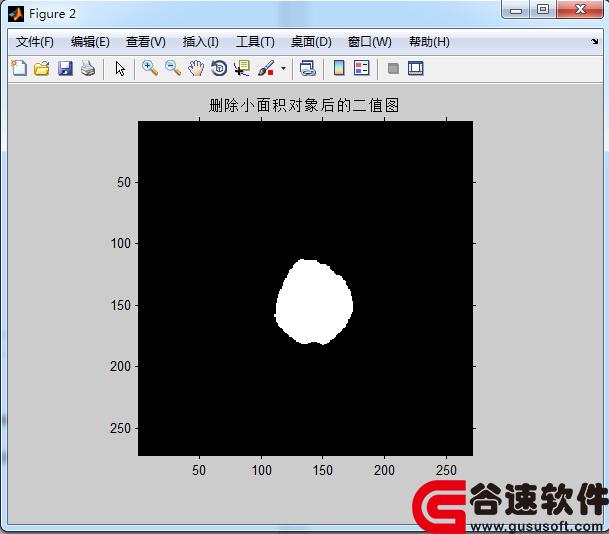Screen dimensions: 609x534
Task: Click the white blob in binary image
Action: coord(314,302)
